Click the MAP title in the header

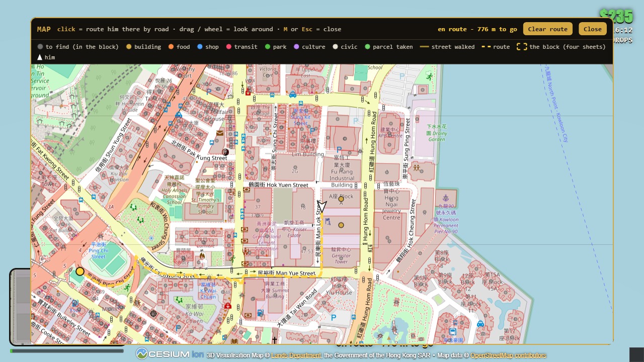[x=44, y=29]
